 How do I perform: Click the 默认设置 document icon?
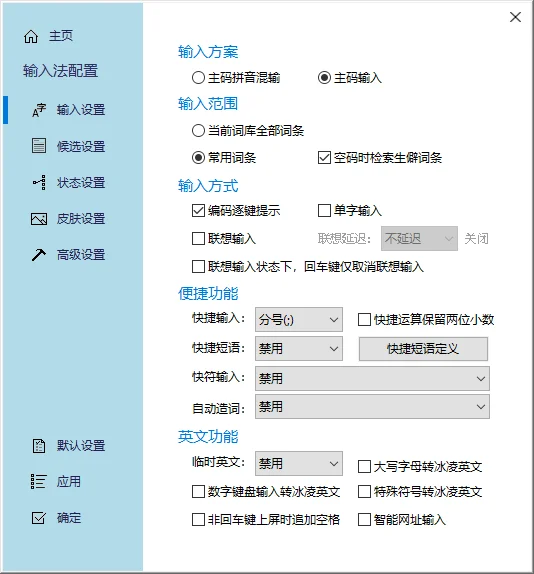click(x=39, y=446)
